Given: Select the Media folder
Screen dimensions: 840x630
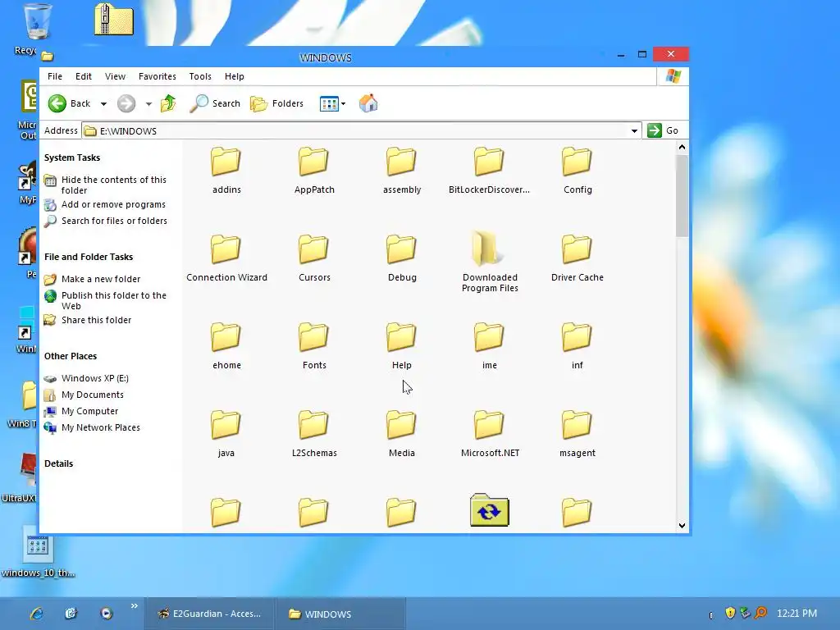Looking at the screenshot, I should (402, 434).
